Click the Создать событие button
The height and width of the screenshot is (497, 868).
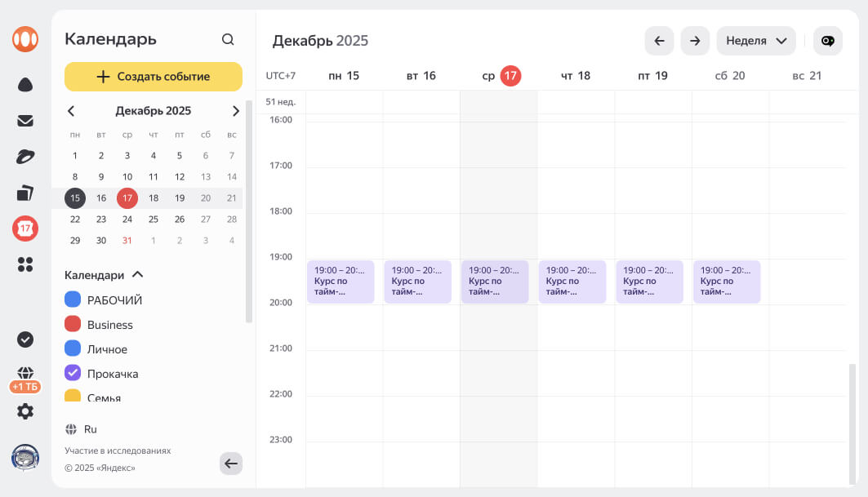coord(154,77)
